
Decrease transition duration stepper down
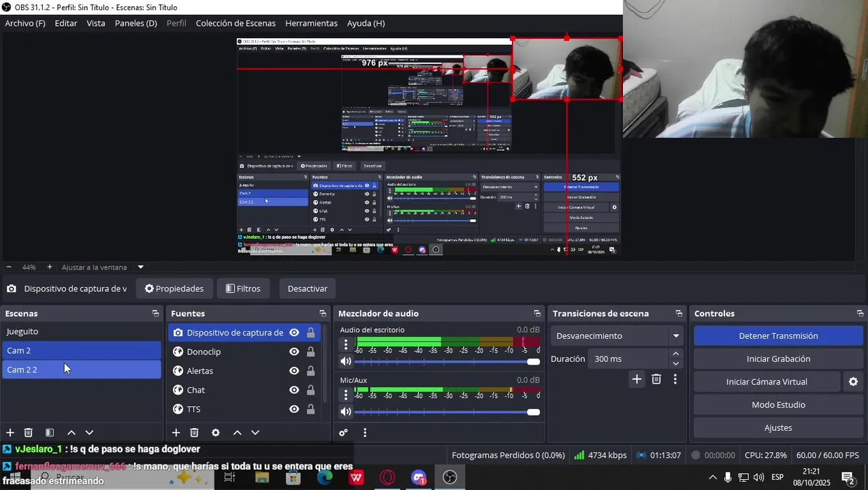click(675, 363)
